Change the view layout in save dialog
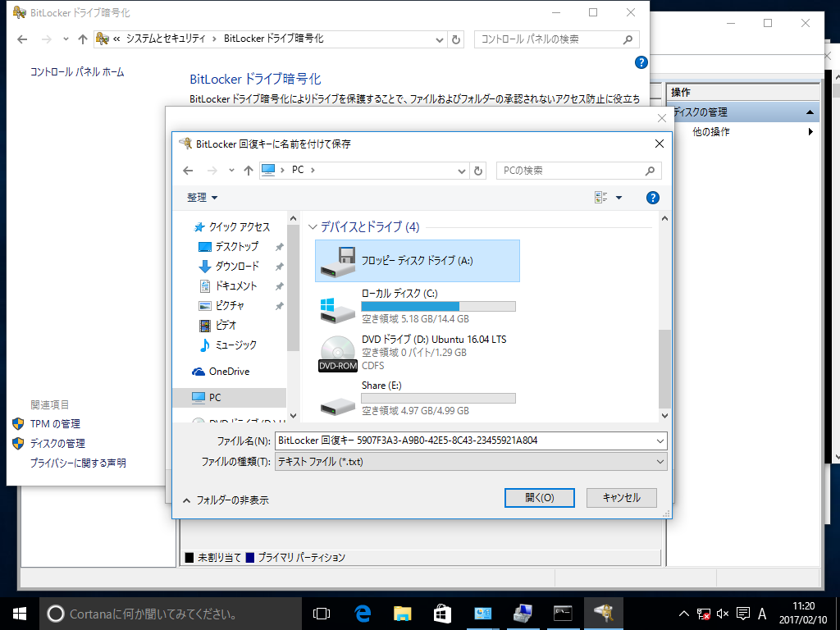 [601, 198]
